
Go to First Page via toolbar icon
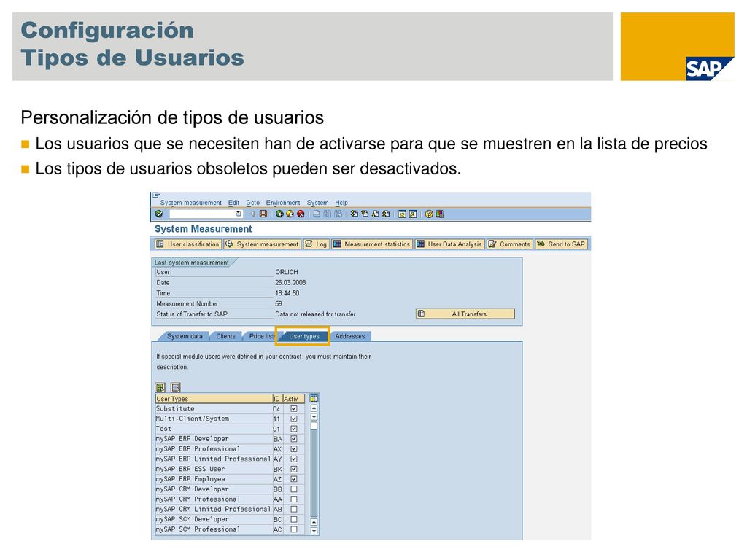(354, 214)
